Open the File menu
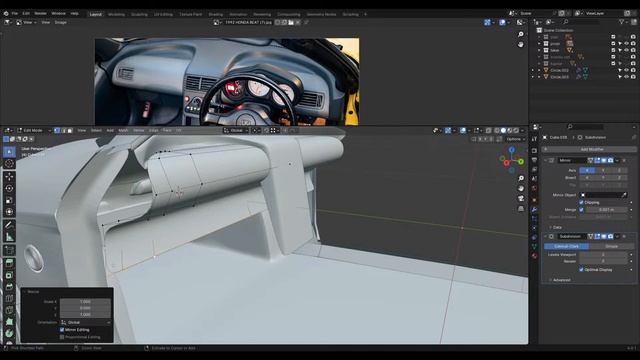Viewport: 640px width, 360px height. 15,13
